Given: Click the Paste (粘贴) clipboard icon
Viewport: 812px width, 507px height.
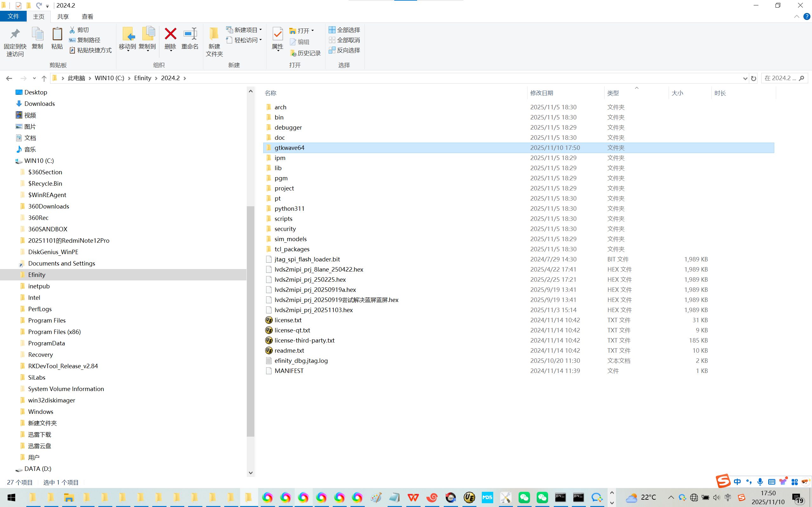Looking at the screenshot, I should point(57,34).
